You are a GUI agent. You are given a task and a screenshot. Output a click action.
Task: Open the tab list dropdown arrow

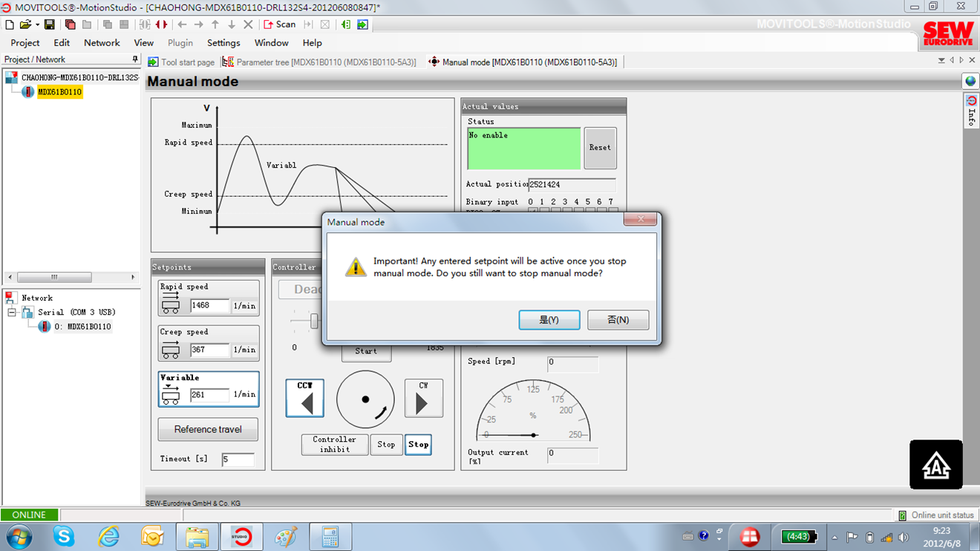tap(941, 61)
